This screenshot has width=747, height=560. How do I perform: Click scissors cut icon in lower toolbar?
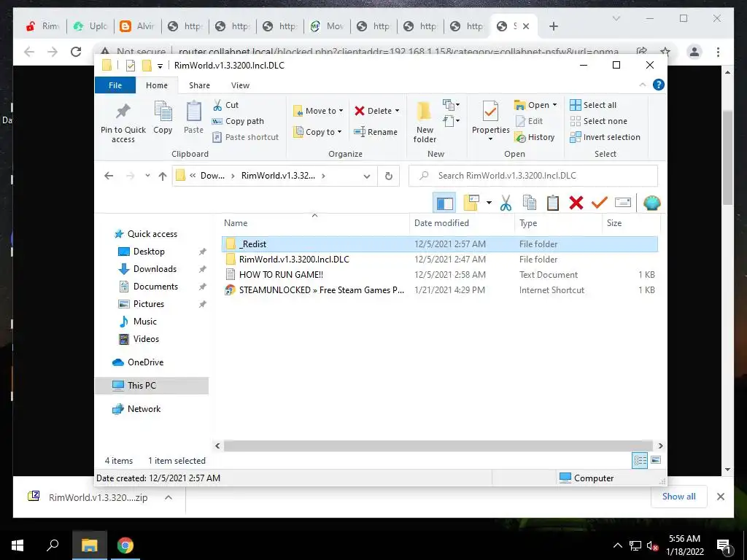(506, 203)
